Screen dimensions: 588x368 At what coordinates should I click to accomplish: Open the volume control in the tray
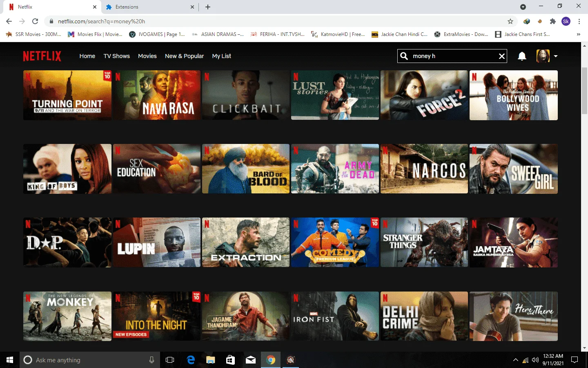coord(535,360)
